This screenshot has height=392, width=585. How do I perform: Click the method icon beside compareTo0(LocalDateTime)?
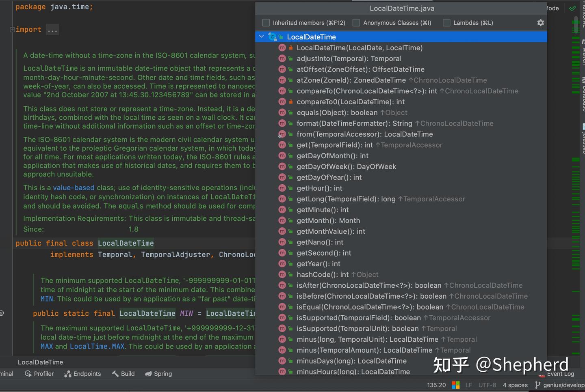tap(282, 102)
